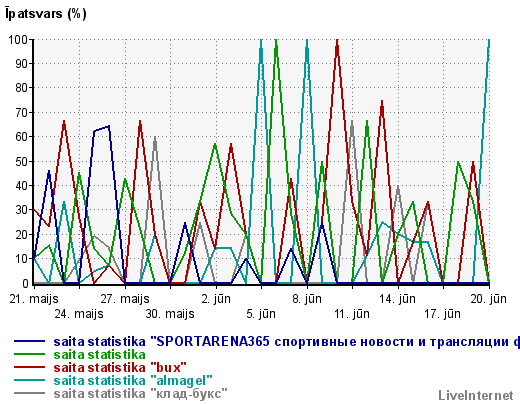Open the "bux" legend entry
Screen dimensions: 520x405
click(x=120, y=367)
